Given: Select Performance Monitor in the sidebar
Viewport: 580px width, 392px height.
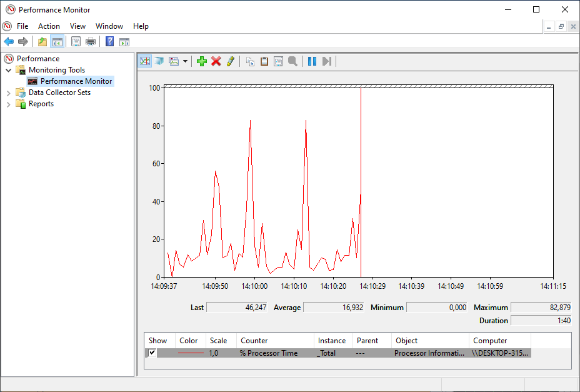Looking at the screenshot, I should coord(74,81).
